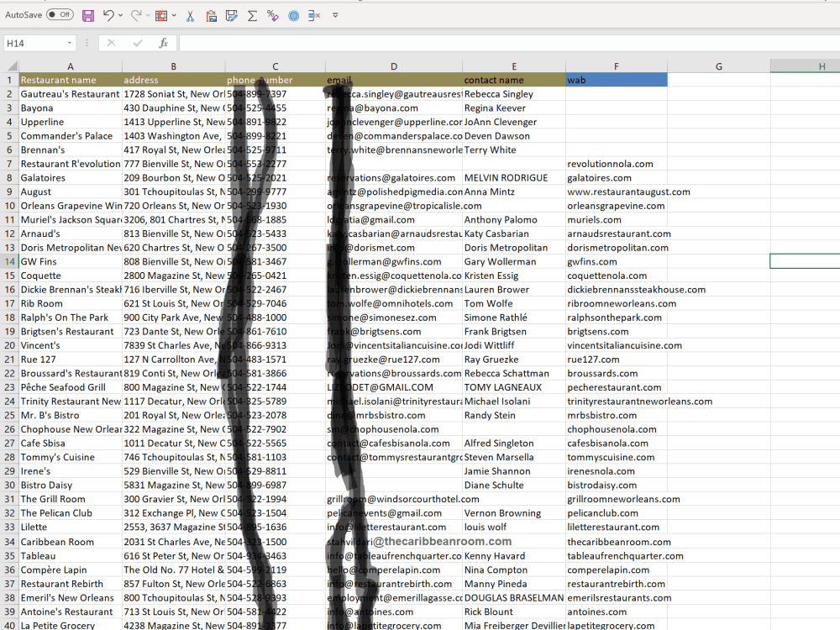Open Insert Function fx button

[x=164, y=43]
